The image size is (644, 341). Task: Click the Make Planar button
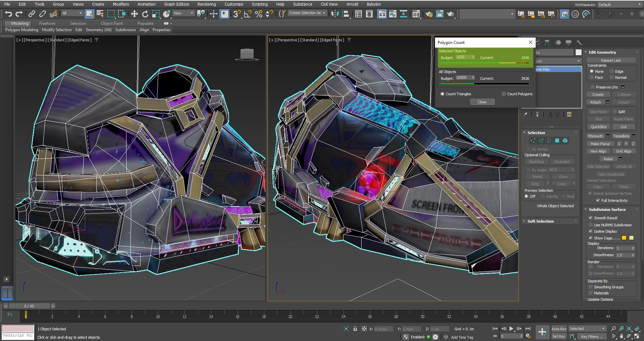click(600, 144)
